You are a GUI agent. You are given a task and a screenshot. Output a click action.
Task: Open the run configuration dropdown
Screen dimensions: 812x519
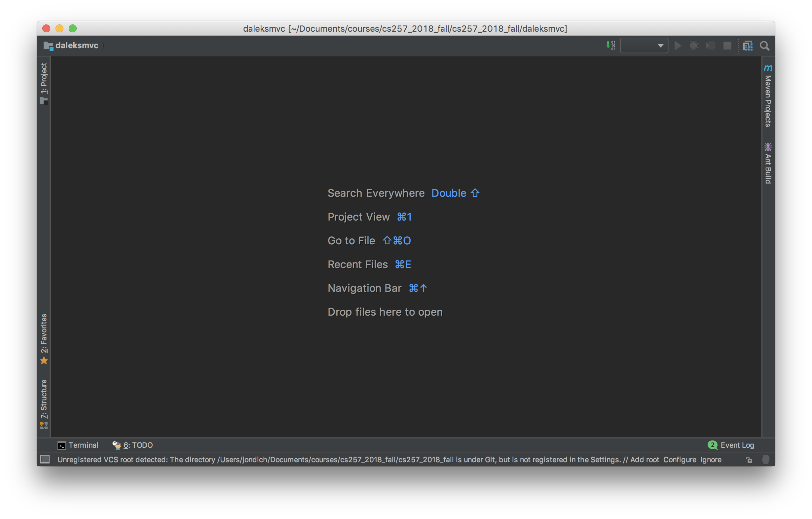point(644,46)
